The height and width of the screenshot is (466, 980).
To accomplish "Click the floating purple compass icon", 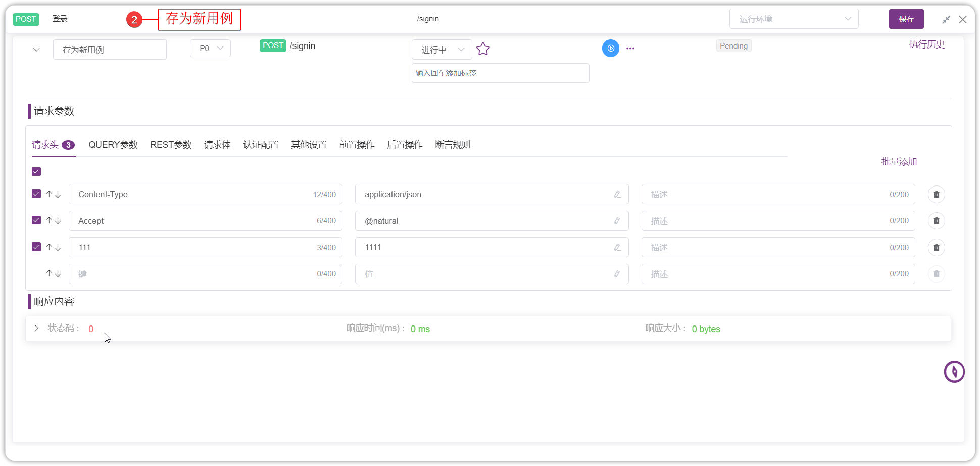I will (x=954, y=372).
